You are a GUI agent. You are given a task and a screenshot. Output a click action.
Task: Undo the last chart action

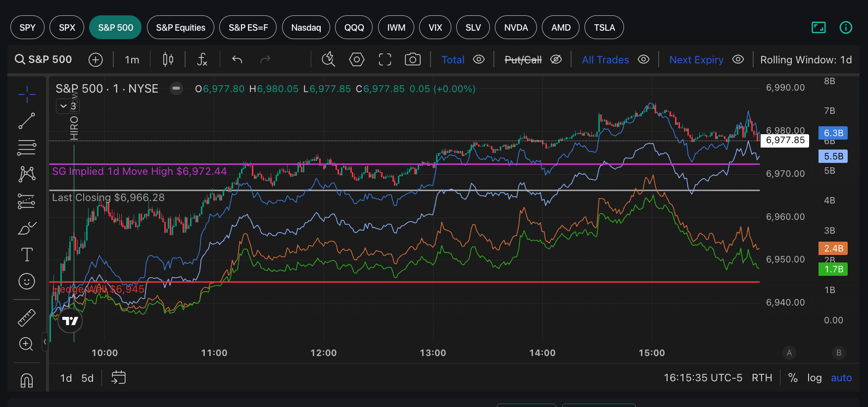point(237,59)
